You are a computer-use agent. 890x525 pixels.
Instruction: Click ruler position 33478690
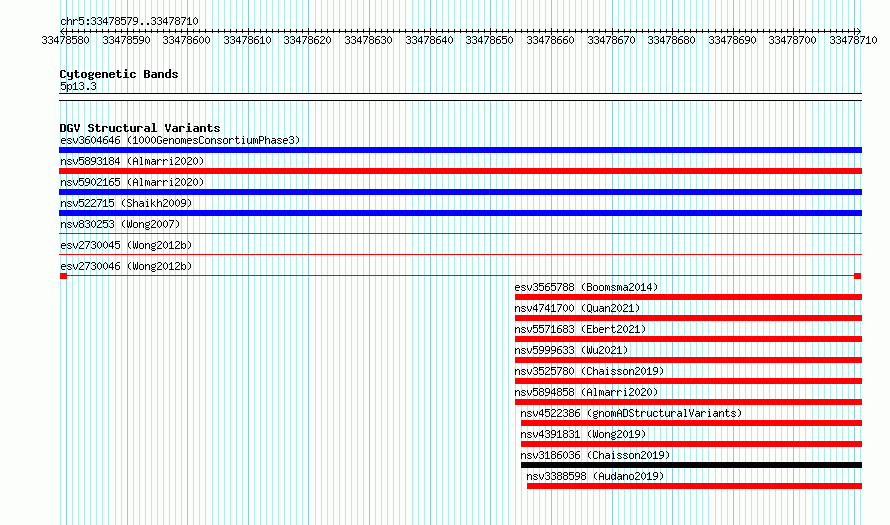[732, 40]
